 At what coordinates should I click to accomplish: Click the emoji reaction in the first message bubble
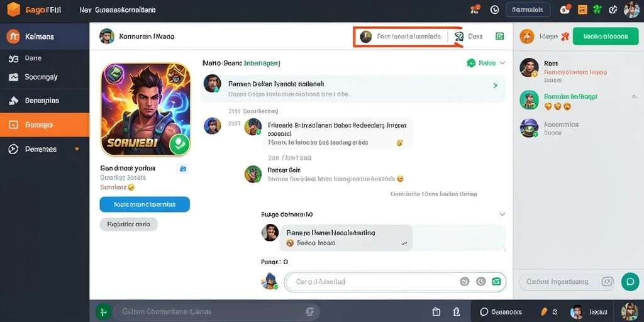click(399, 143)
